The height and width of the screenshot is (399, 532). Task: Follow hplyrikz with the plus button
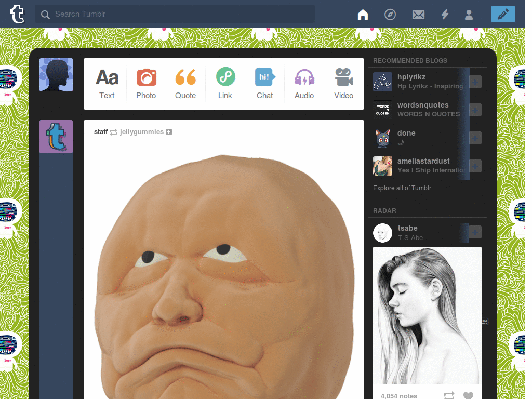click(x=475, y=82)
